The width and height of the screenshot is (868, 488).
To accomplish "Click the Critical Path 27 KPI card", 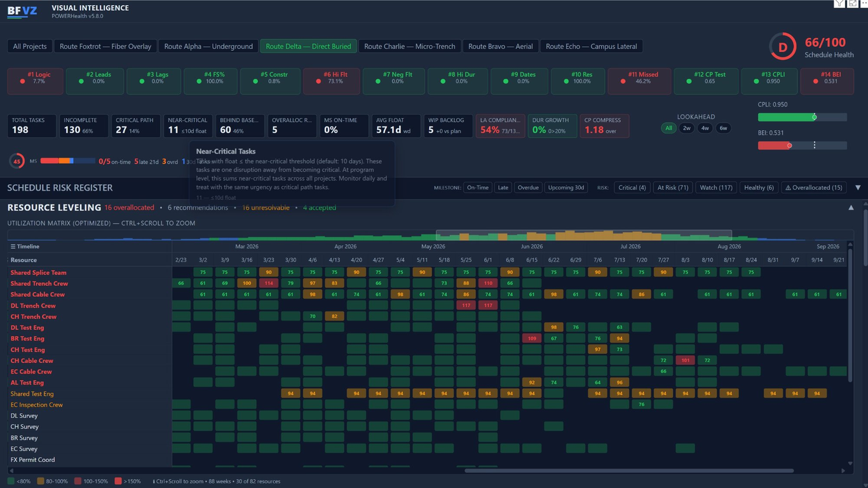I will (134, 126).
